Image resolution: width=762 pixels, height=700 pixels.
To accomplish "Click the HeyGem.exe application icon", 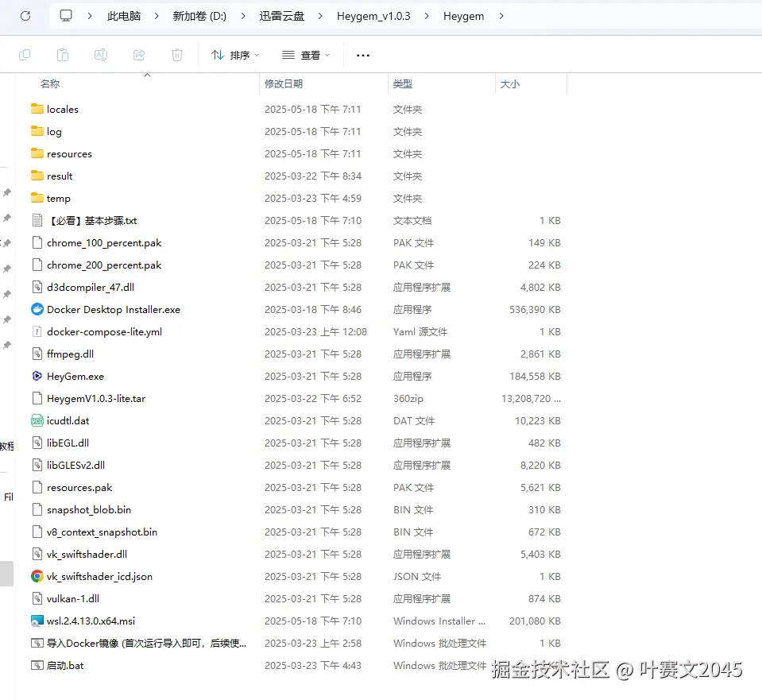I will [37, 376].
